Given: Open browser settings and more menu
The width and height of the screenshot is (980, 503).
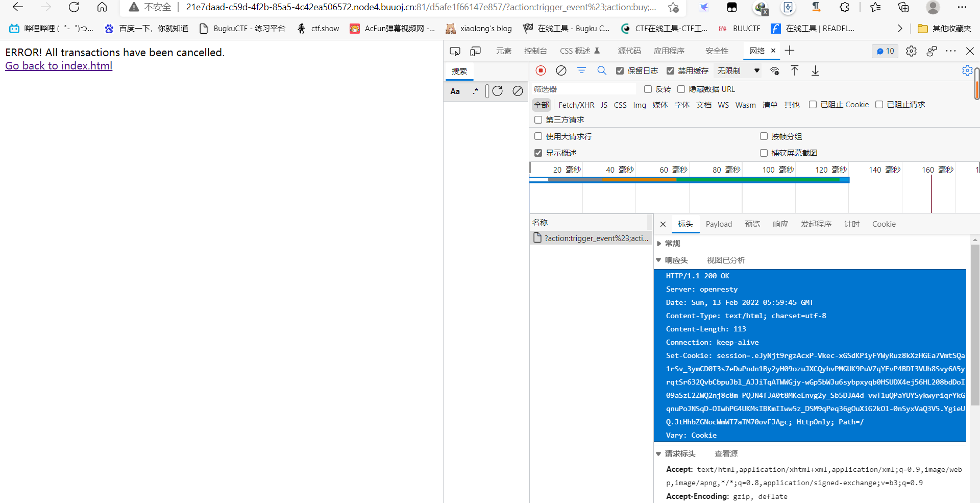Looking at the screenshot, I should [962, 7].
